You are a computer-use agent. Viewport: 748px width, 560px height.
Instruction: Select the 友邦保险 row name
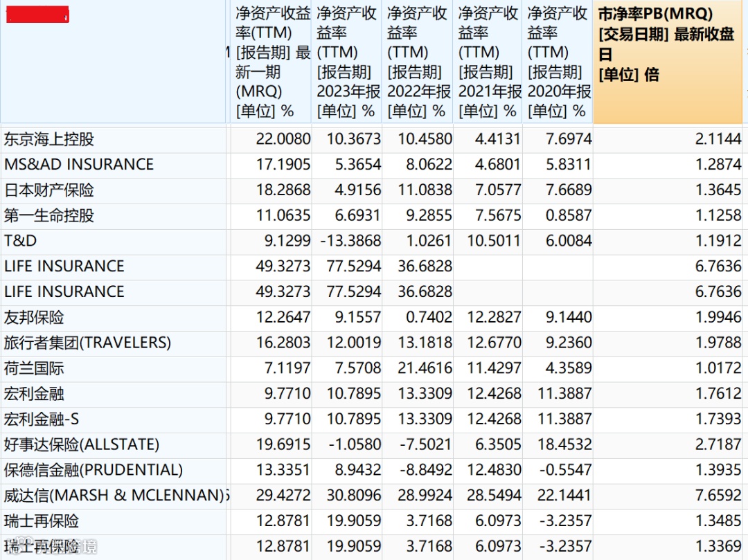[34, 318]
